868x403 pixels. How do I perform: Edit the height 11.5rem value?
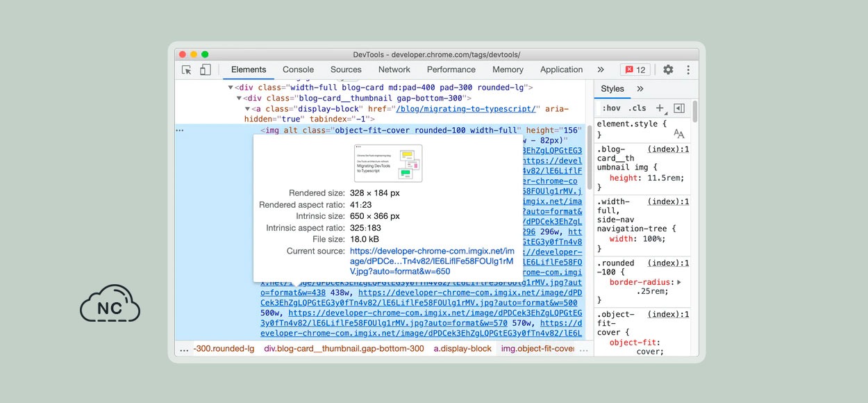click(663, 178)
